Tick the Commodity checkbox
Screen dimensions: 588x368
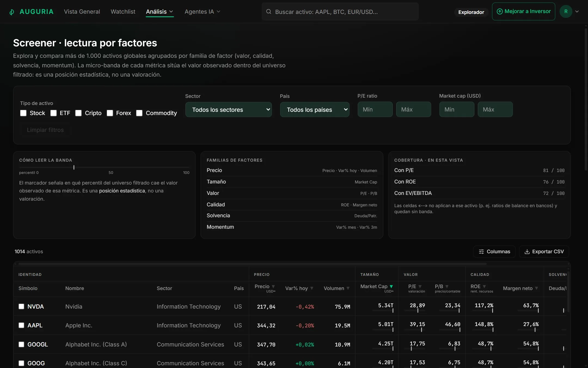pos(139,113)
